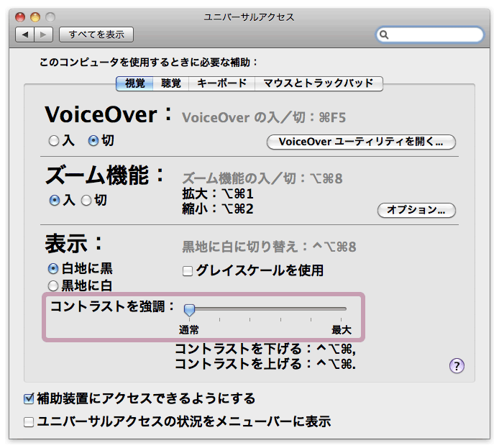Uncheck 補助装置にアクセスできるようにする checkbox

[x=29, y=398]
